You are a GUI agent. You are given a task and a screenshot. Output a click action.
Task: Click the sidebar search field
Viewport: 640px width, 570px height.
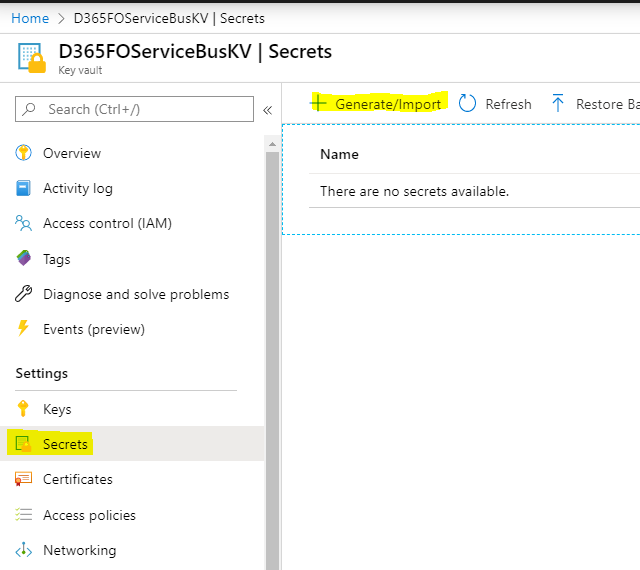(134, 109)
